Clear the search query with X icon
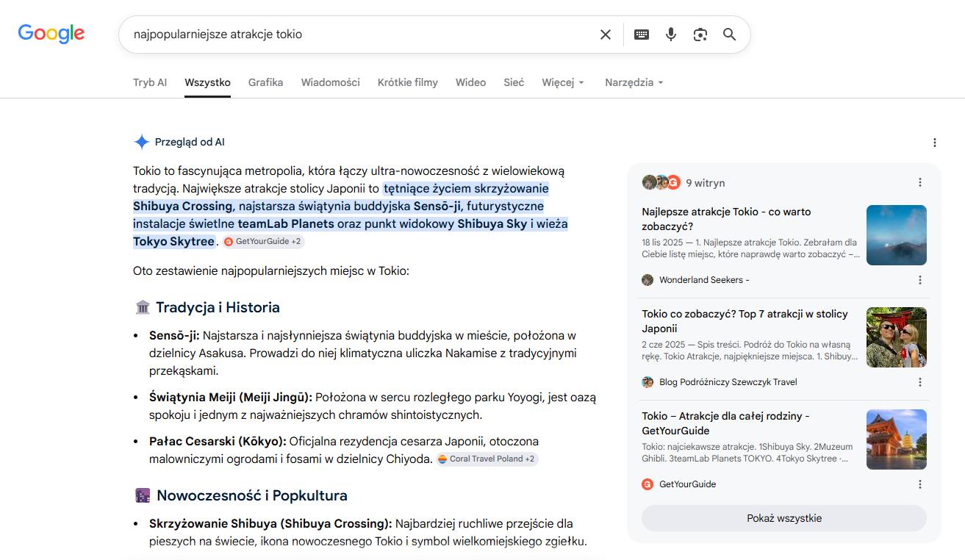Viewport: 965px width, 560px height. [x=606, y=35]
